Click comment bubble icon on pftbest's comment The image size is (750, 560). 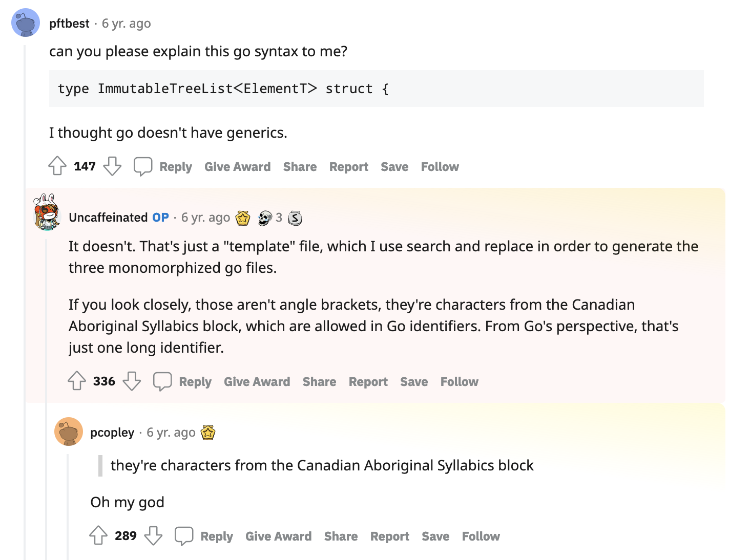tap(143, 166)
